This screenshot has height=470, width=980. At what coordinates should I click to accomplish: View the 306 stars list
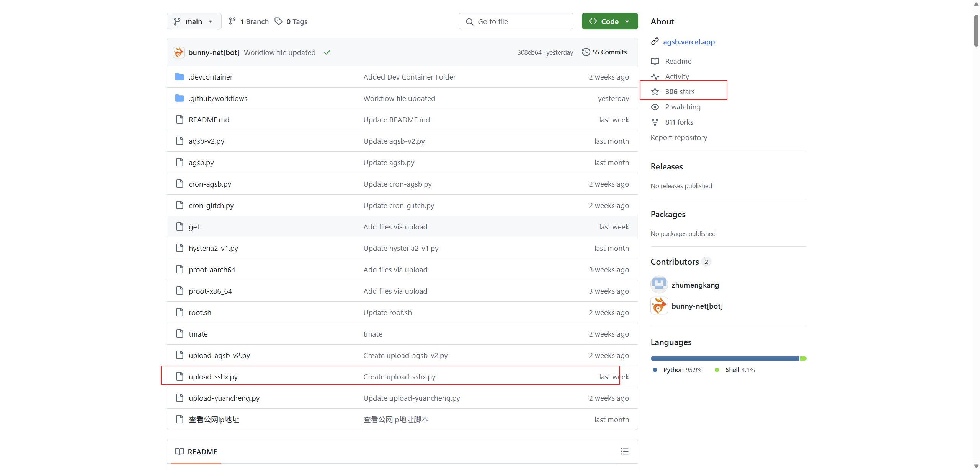pos(679,91)
